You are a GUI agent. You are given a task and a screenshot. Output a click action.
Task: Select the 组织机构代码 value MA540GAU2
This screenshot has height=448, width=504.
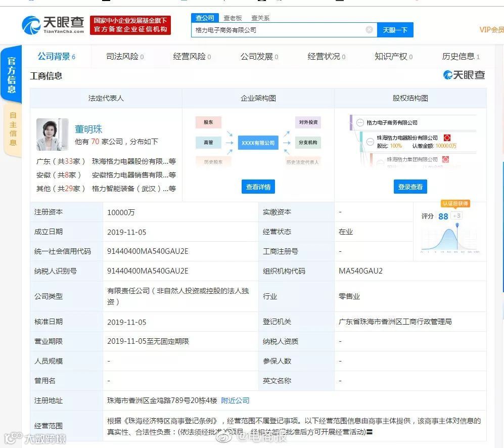360,271
